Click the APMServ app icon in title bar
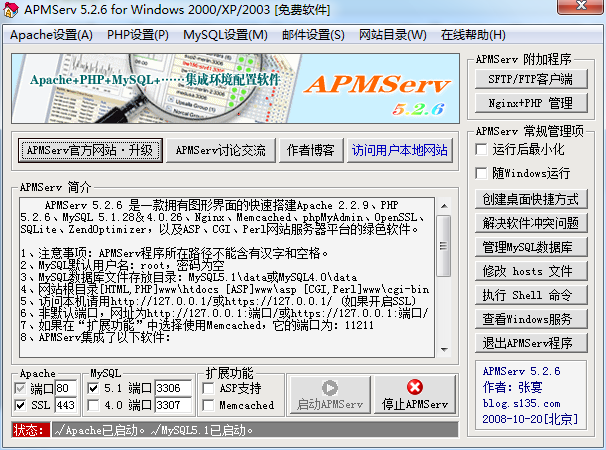The height and width of the screenshot is (450, 606). pyautogui.click(x=10, y=9)
